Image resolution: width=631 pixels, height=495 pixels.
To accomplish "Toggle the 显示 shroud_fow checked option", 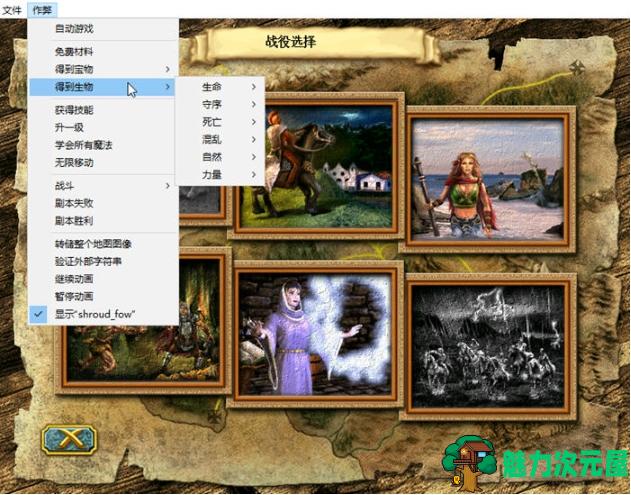I will [x=104, y=314].
